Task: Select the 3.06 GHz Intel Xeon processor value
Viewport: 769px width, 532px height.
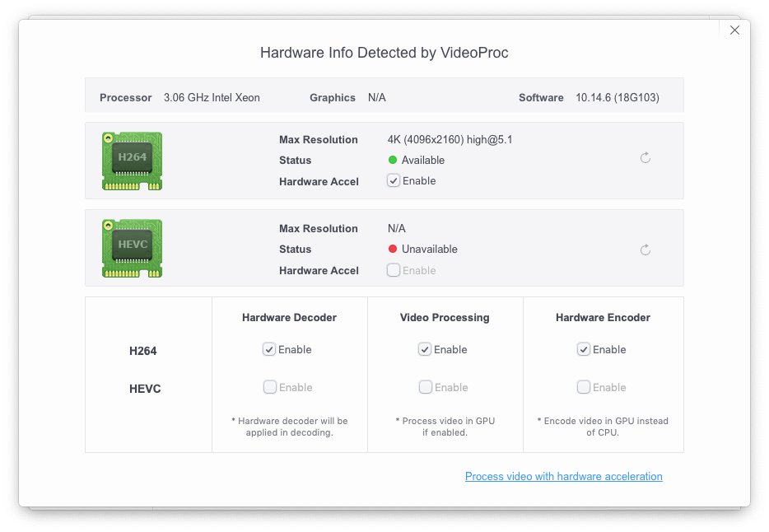Action: [212, 97]
